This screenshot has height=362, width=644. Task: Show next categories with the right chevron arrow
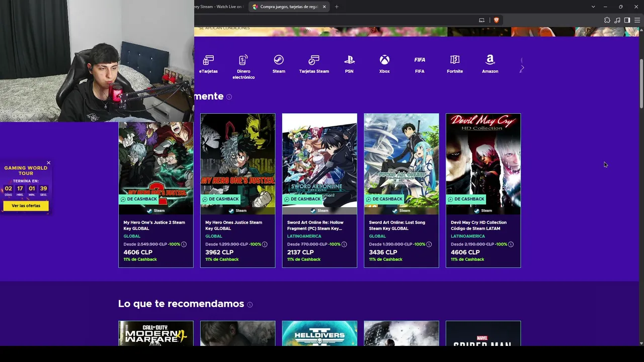point(522,67)
